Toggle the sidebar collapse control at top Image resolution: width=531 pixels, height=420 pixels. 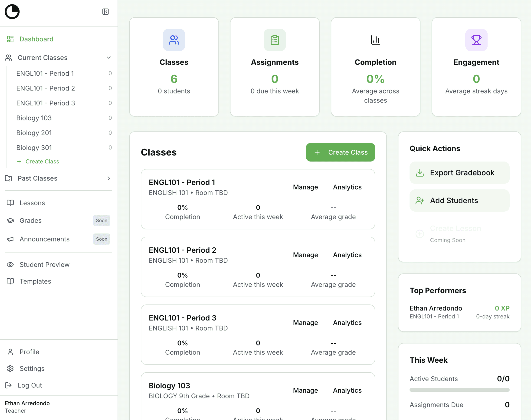click(105, 12)
